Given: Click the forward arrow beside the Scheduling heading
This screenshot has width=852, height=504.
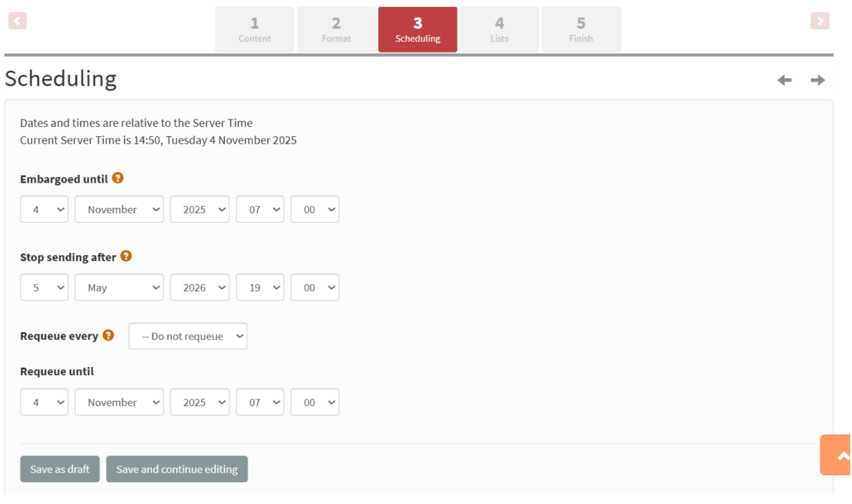Looking at the screenshot, I should (x=817, y=80).
